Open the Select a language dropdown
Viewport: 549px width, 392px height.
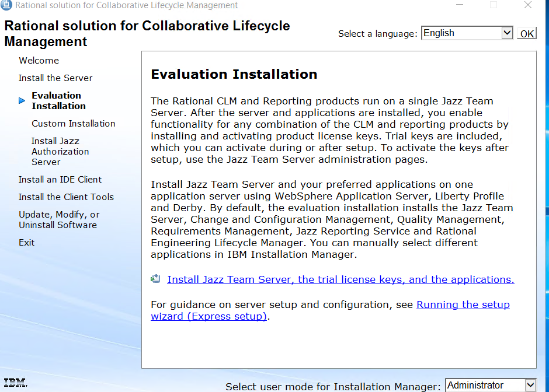[x=507, y=33]
